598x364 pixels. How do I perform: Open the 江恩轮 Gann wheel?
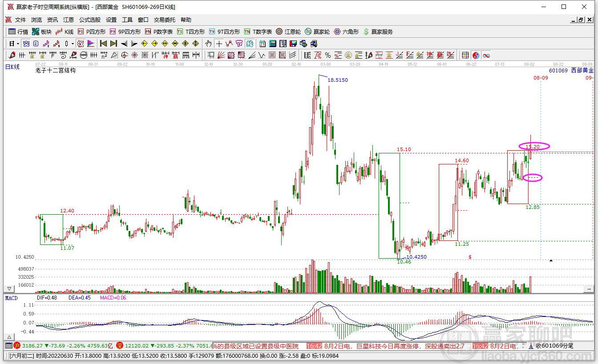(288, 32)
